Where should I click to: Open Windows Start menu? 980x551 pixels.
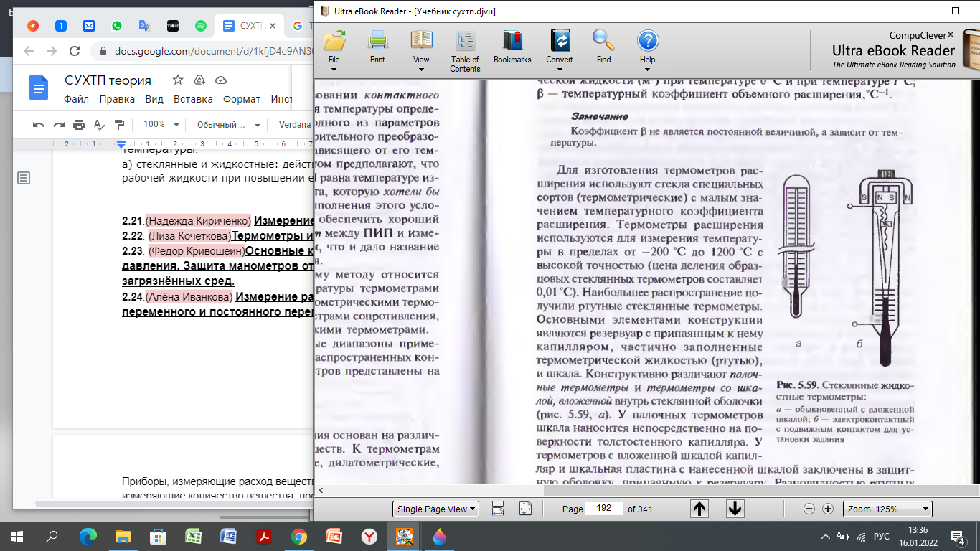pyautogui.click(x=17, y=536)
